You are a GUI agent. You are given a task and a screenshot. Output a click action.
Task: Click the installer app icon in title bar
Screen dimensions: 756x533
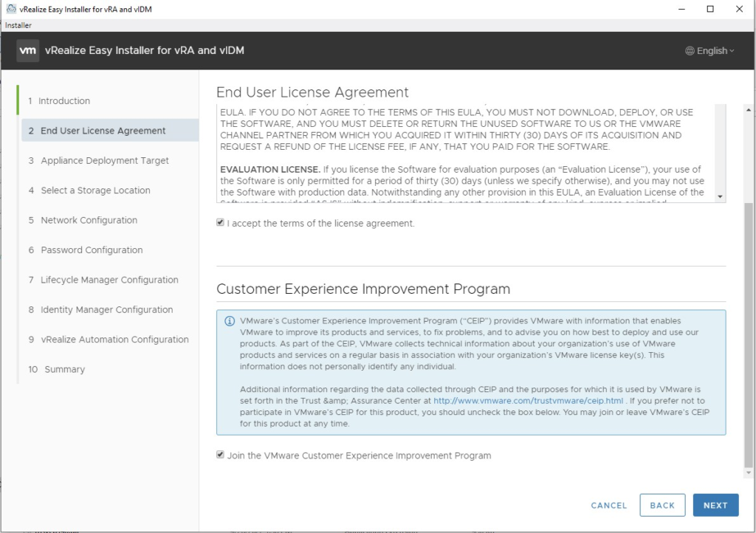point(10,9)
